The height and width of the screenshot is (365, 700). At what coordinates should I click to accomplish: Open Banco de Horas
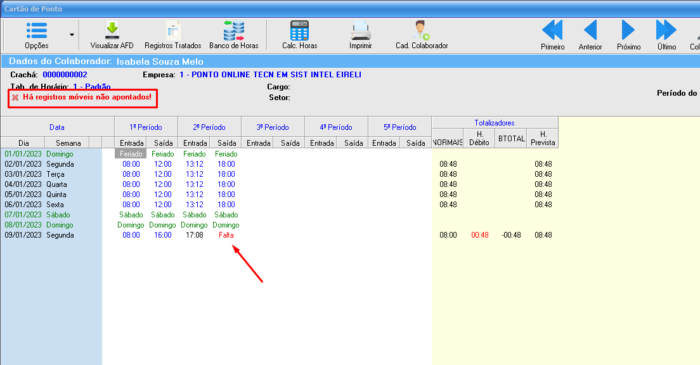point(234,35)
